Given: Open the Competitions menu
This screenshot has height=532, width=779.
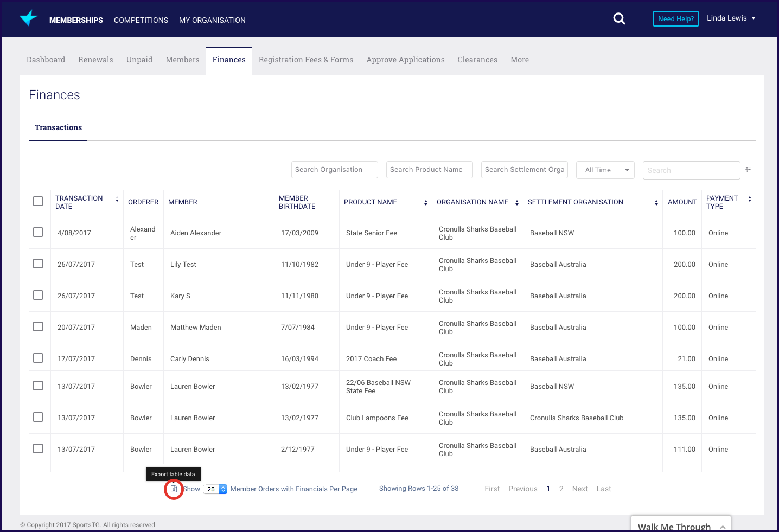Looking at the screenshot, I should point(141,20).
